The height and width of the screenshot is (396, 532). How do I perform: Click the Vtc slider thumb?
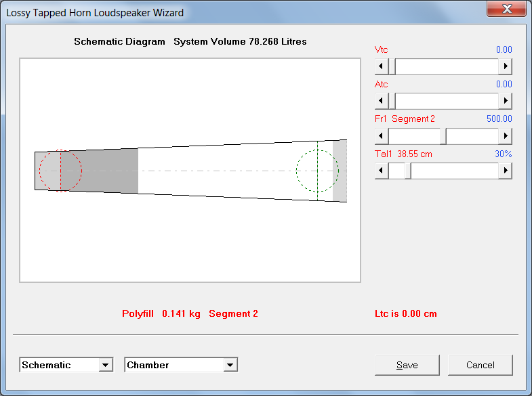pyautogui.click(x=392, y=66)
